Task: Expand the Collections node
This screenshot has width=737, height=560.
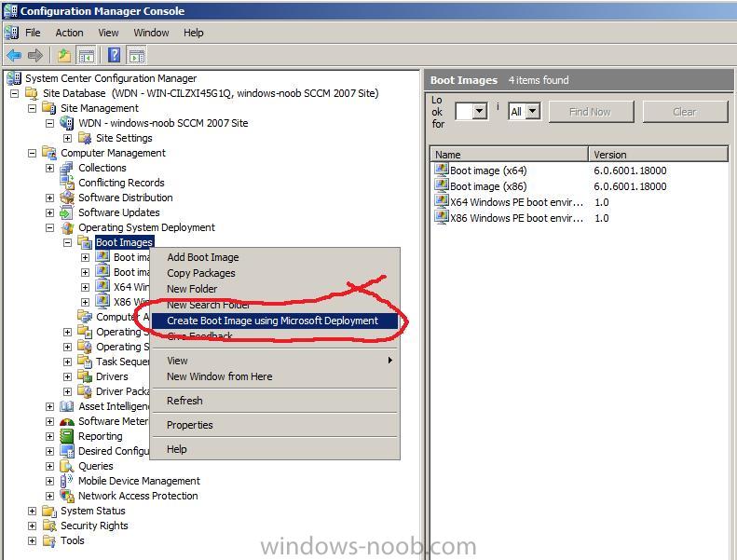Action: pos(49,168)
